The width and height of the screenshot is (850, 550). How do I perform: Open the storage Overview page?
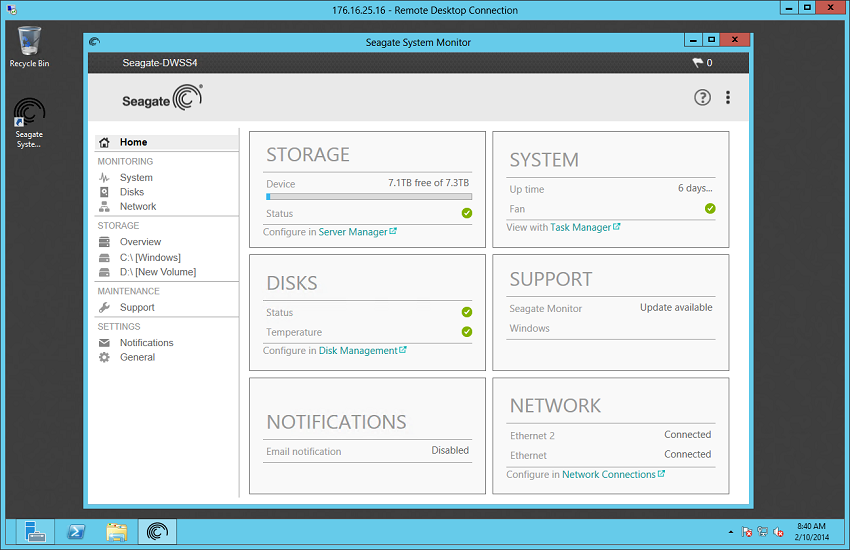click(140, 242)
